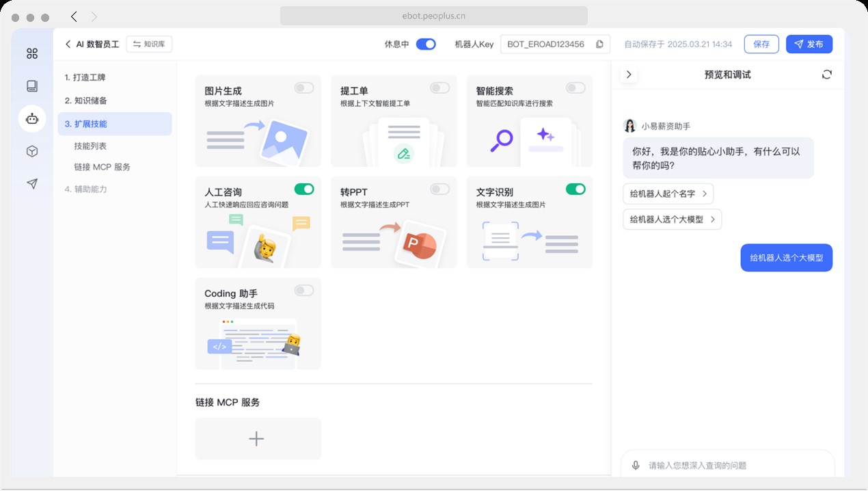This screenshot has width=868, height=491.
Task: Click the 发布 publish button
Action: point(809,44)
